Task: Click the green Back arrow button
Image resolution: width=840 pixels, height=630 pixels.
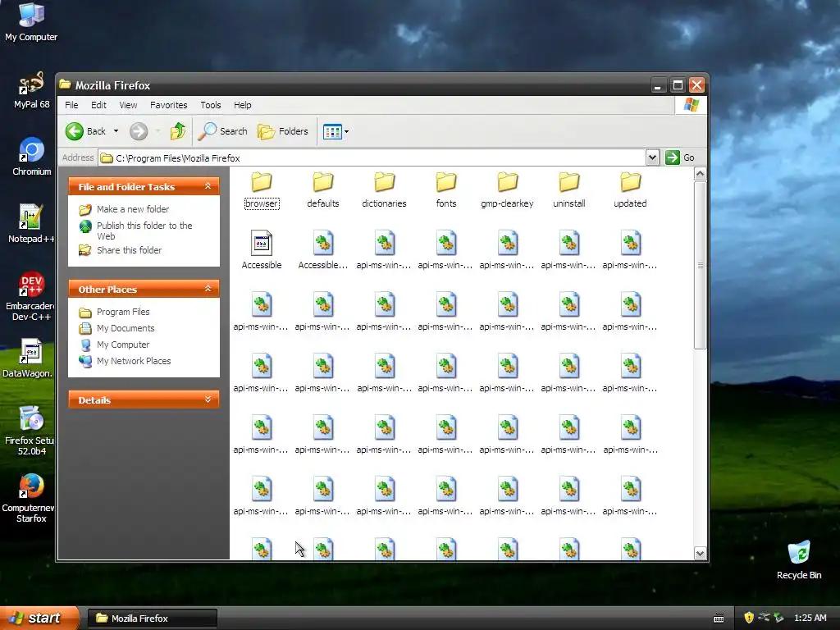Action: coord(75,131)
